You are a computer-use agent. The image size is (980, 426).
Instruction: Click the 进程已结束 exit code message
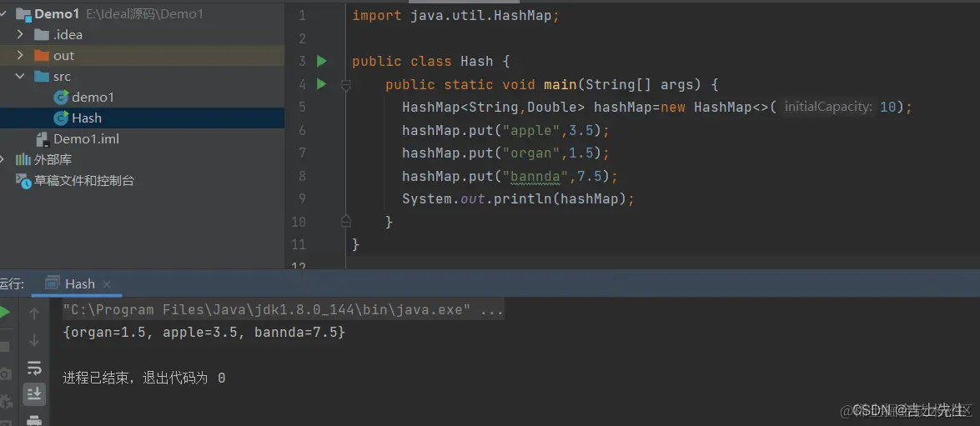(143, 378)
